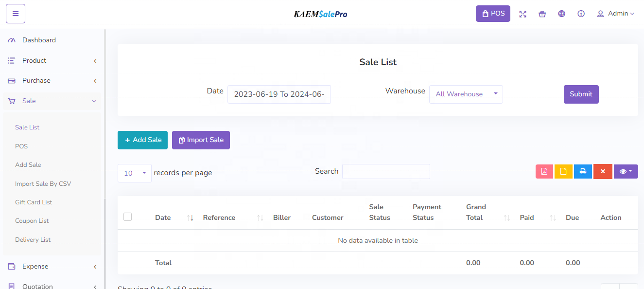Open column visibility eye dropdown
This screenshot has width=644, height=289.
coord(626,171)
